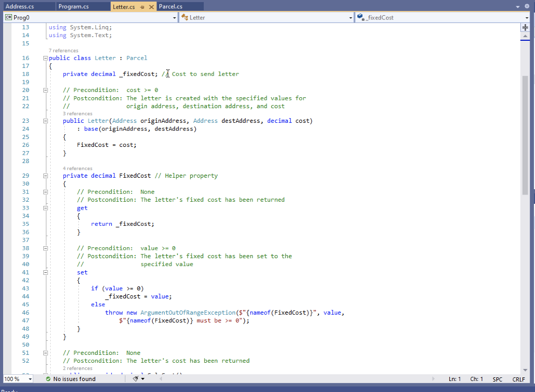Click the Ln: 1 line indicator

point(455,379)
